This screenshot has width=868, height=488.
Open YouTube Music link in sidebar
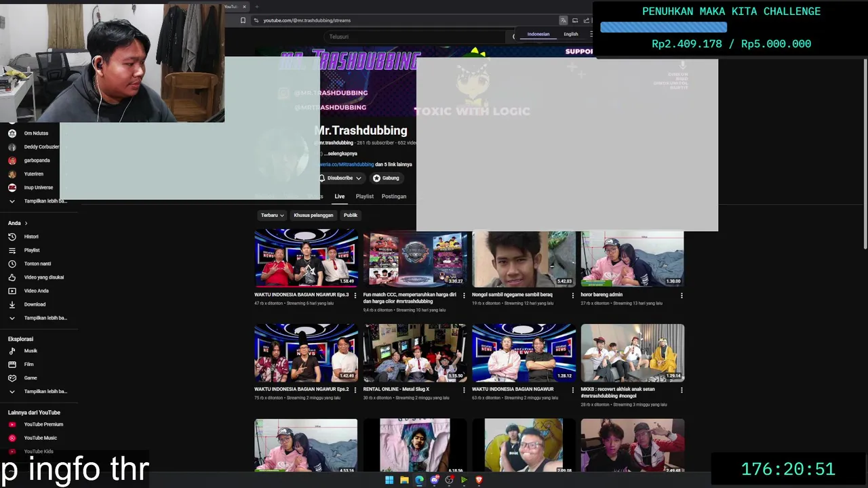tap(40, 438)
